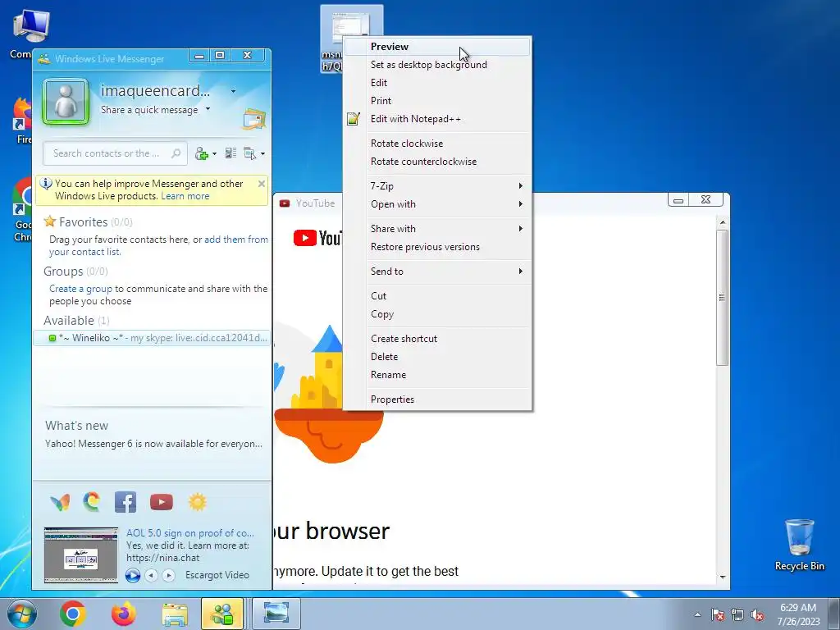Click the Create a group link
This screenshot has height=630, width=840.
tap(81, 289)
